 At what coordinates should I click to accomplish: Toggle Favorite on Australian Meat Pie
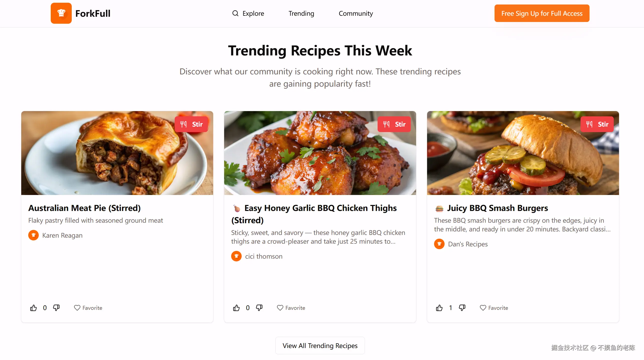tap(88, 308)
